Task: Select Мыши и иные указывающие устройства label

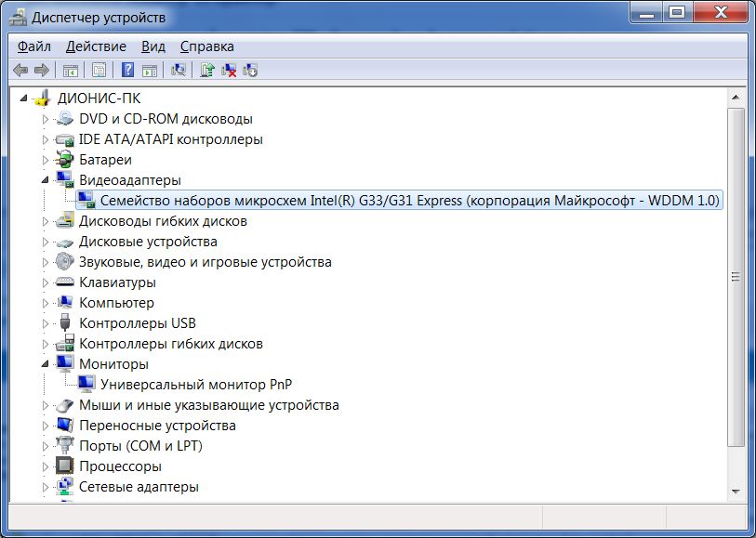Action: coord(209,405)
